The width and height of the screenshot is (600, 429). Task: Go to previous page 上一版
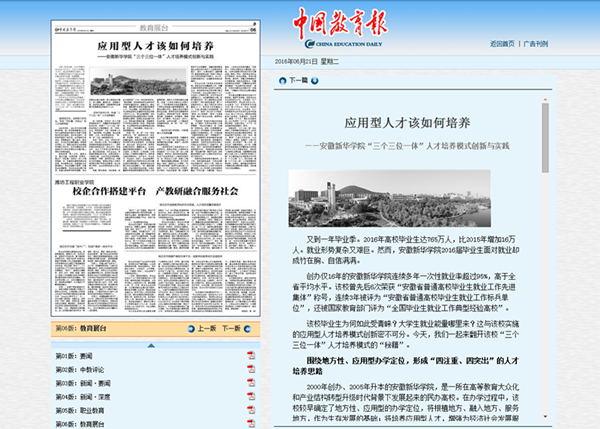pyautogui.click(x=207, y=328)
